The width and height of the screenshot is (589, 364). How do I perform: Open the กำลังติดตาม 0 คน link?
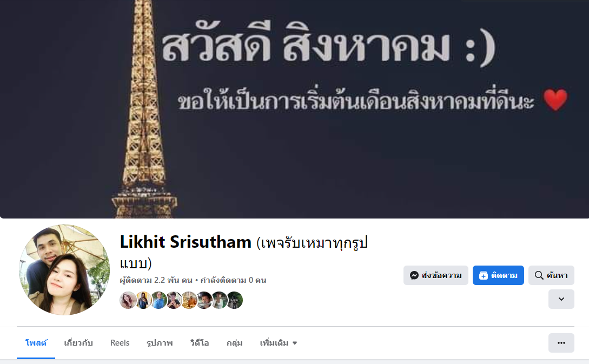(233, 280)
